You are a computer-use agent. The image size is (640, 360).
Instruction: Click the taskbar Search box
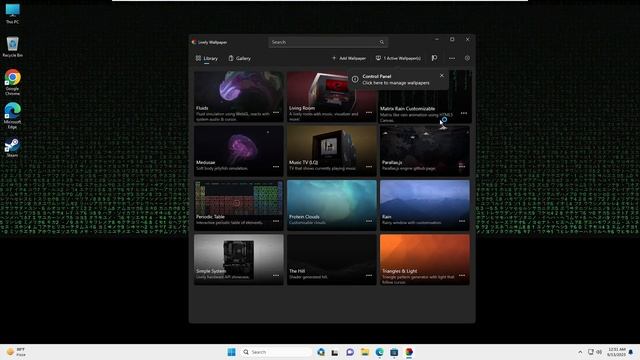pos(276,352)
